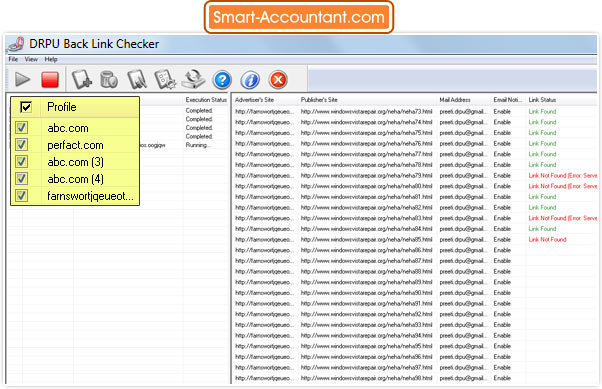This screenshot has height=389, width=602.
Task: Sort by the Mail Address column header
Action: [x=455, y=100]
